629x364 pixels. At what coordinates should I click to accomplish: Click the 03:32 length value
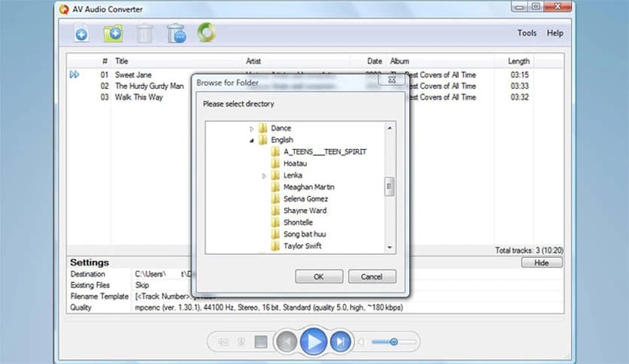(519, 97)
